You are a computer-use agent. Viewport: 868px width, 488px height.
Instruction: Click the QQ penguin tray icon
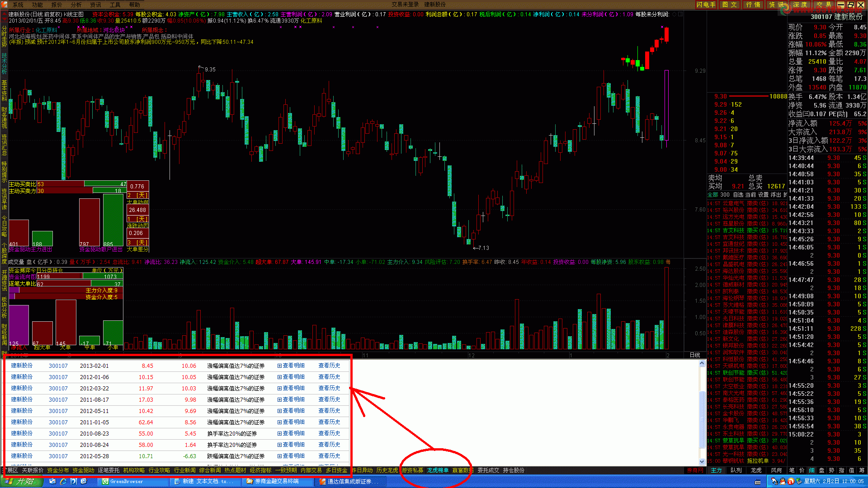(783, 482)
